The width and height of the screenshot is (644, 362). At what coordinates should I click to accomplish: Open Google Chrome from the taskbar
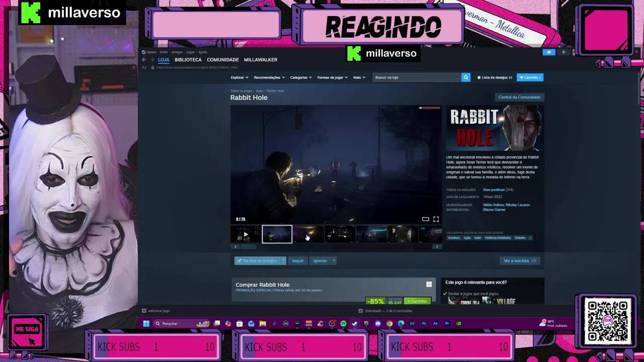tap(389, 323)
